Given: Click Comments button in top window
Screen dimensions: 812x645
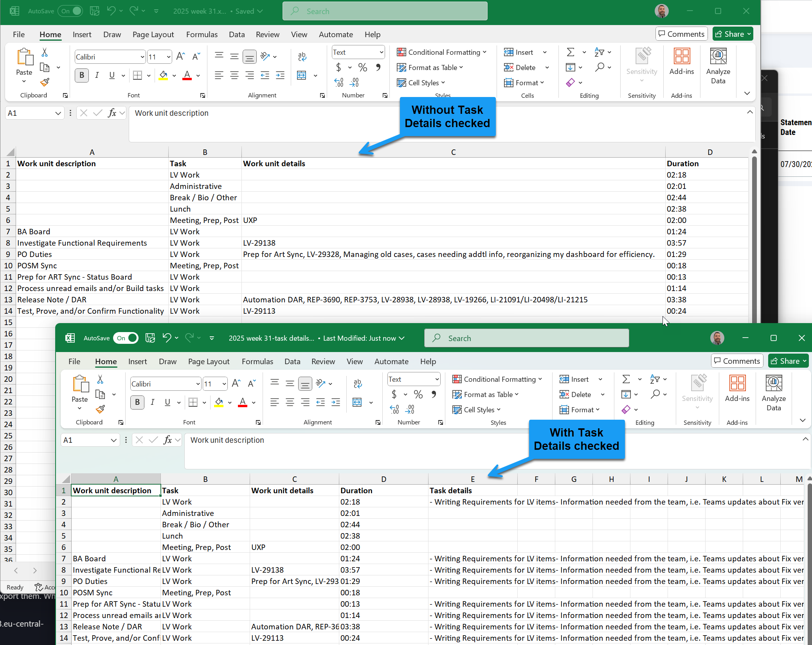Looking at the screenshot, I should tap(682, 34).
